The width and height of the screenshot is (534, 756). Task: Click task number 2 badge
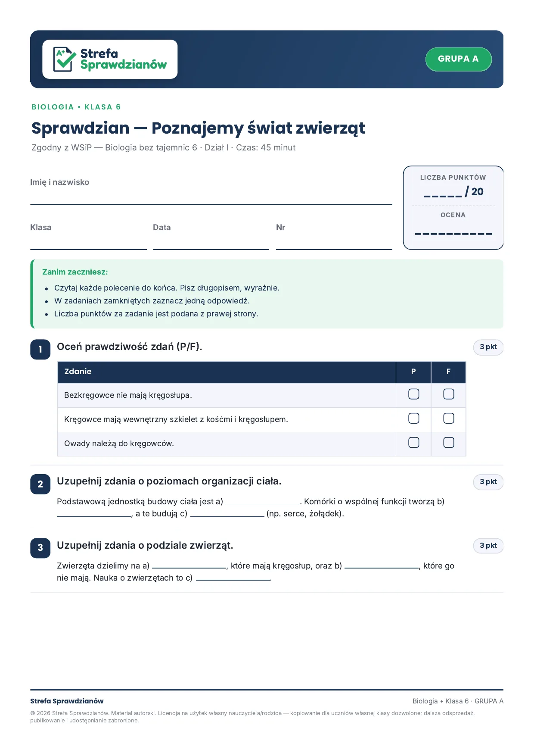[x=40, y=484]
